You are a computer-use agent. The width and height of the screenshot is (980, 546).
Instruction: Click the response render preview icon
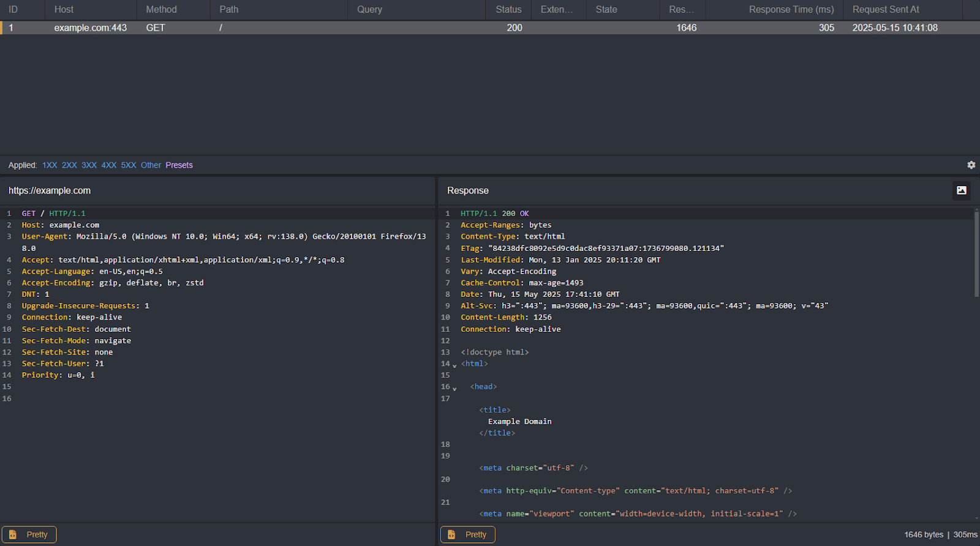[x=962, y=190]
